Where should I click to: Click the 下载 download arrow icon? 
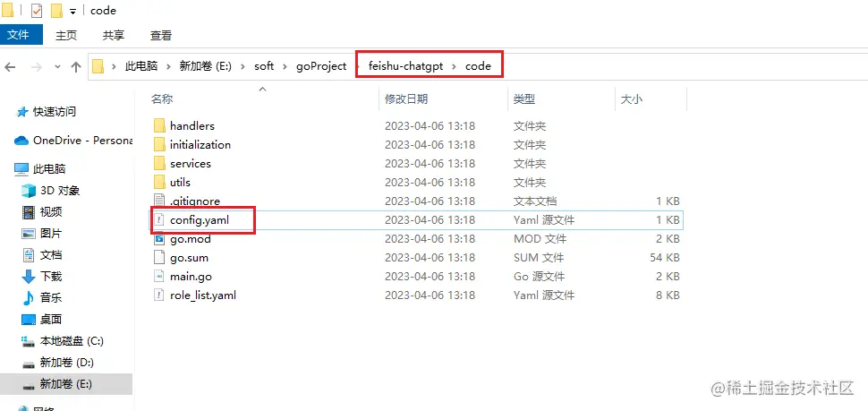point(29,277)
